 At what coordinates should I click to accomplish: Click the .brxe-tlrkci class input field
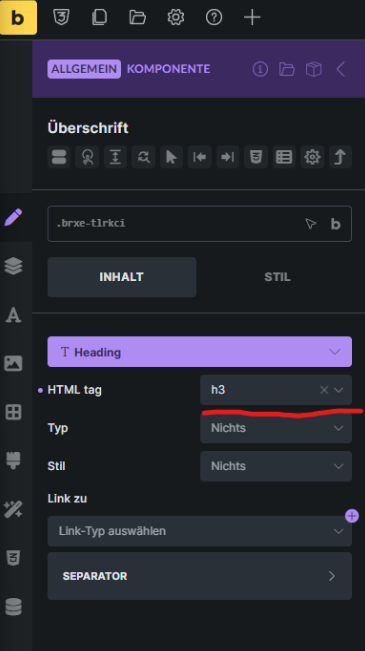176,223
